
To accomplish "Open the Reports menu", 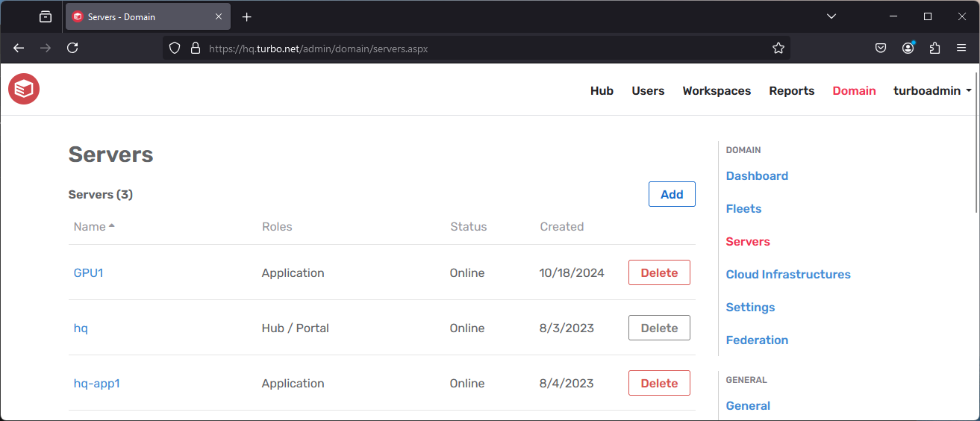I will click(x=792, y=91).
